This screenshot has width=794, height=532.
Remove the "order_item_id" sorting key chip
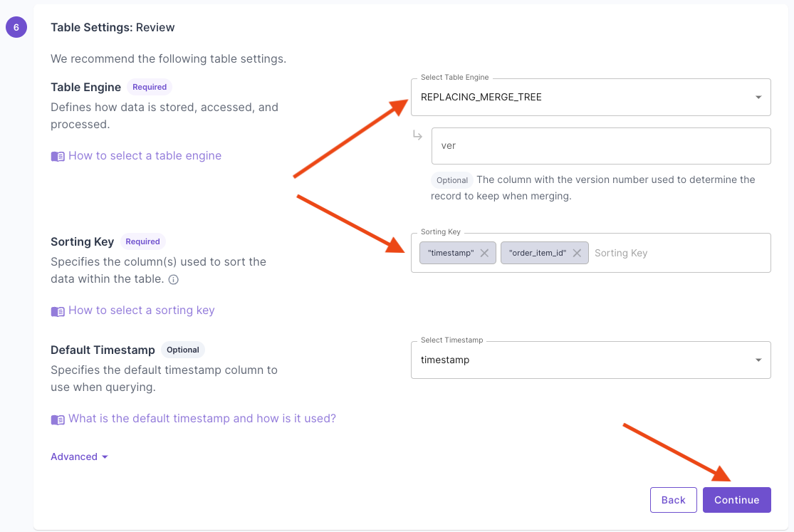click(577, 253)
